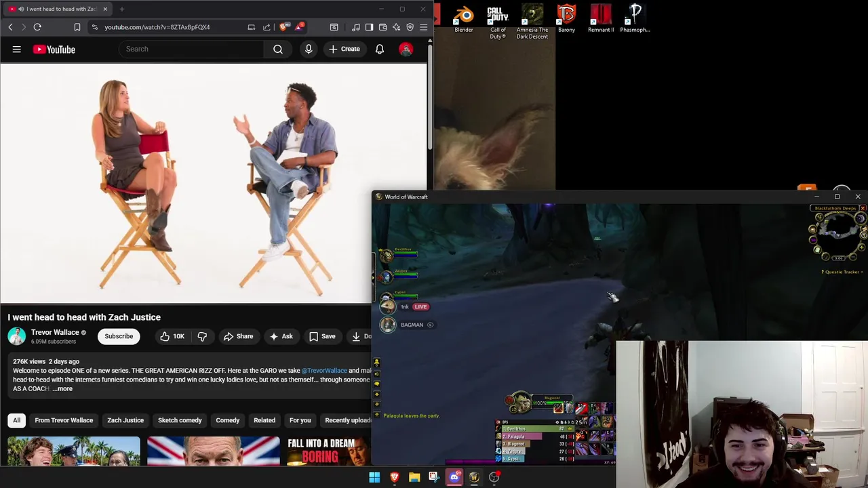
Task: Go to YouTube home via logo
Action: [54, 49]
